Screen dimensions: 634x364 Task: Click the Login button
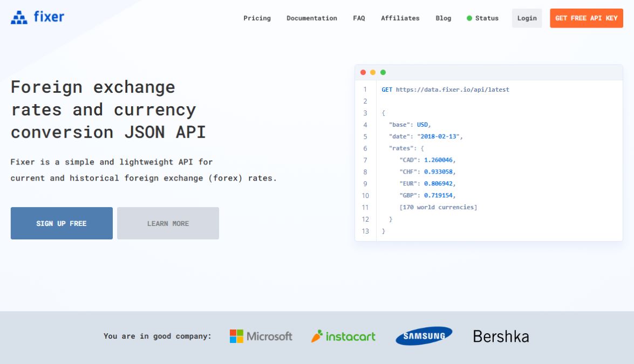click(x=527, y=18)
